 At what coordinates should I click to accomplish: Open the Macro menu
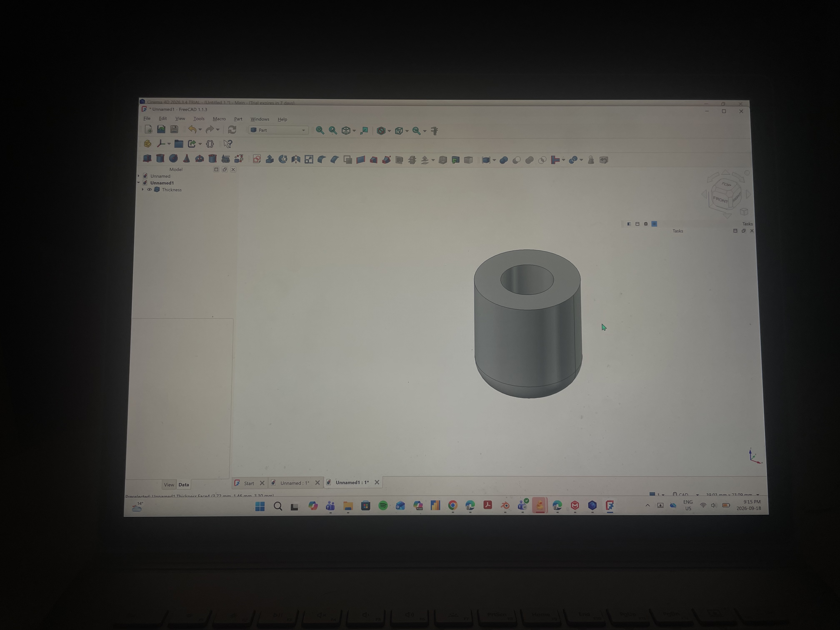tap(219, 119)
